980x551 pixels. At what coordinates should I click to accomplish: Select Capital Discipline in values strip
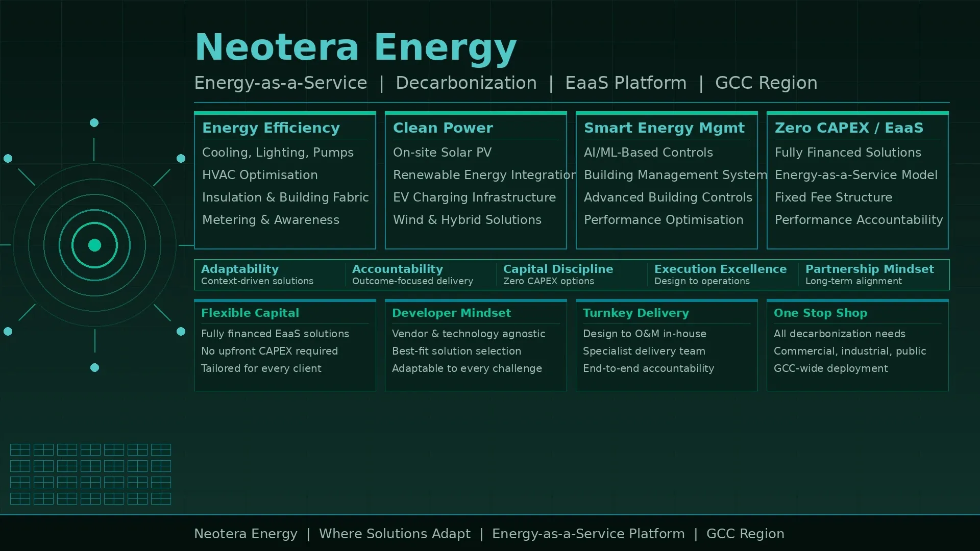pos(558,269)
